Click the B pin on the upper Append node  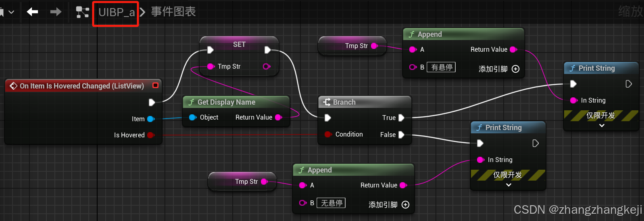pos(413,67)
